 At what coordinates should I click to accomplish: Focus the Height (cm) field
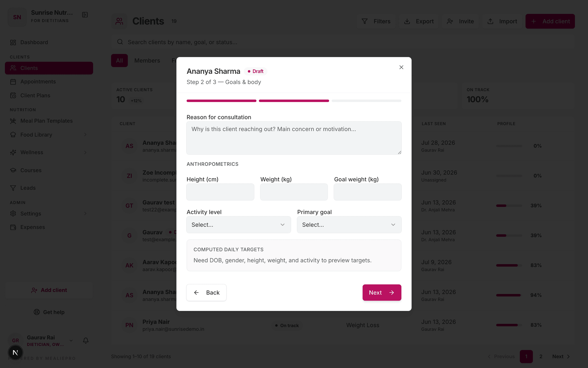pyautogui.click(x=220, y=192)
